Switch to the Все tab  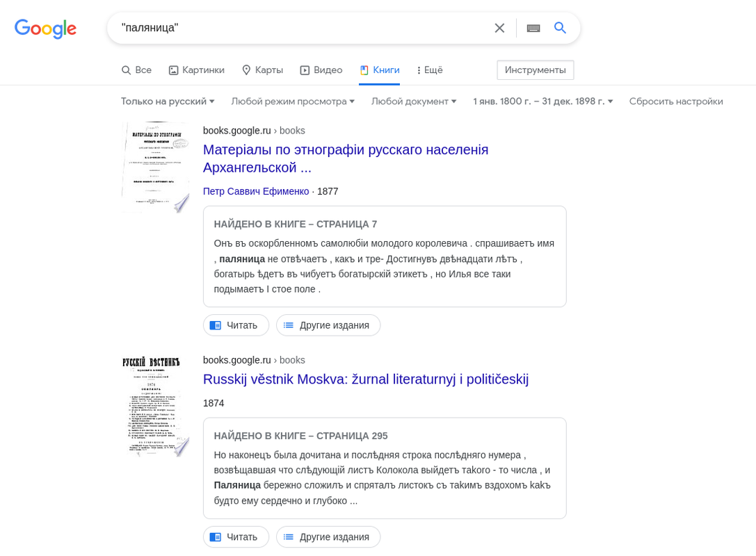click(x=136, y=70)
